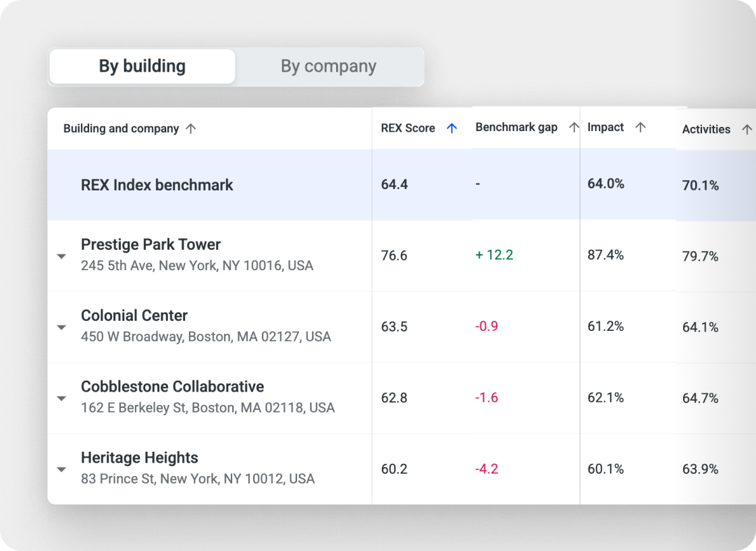Expand the Cobblestone Collaborative row
This screenshot has width=756, height=551.
coord(61,398)
